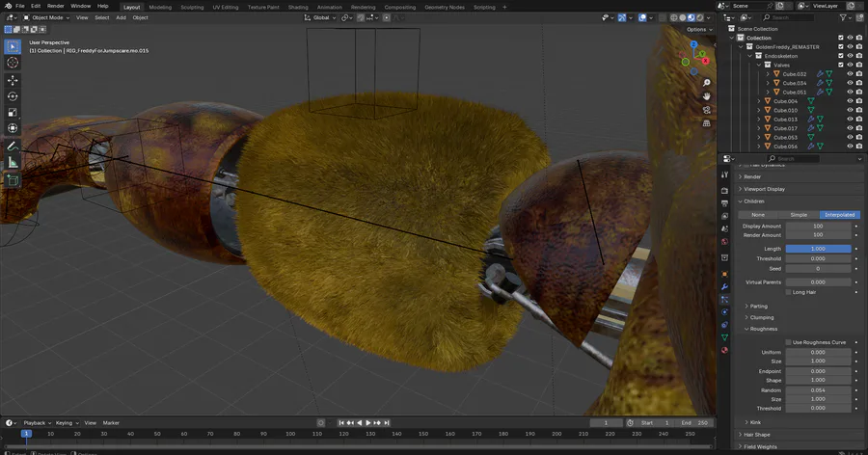
Task: Click the Z axis on navigation gizmo
Action: coord(693,44)
